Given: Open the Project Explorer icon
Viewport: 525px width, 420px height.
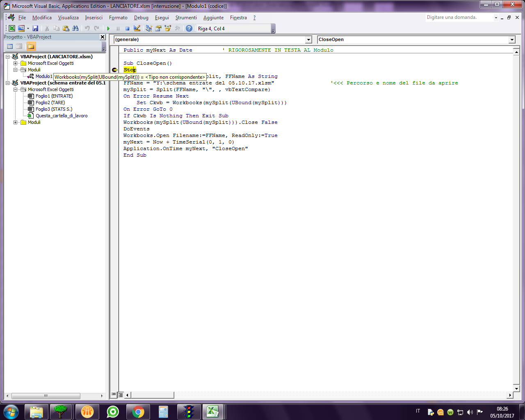Looking at the screenshot, I should pos(149,28).
